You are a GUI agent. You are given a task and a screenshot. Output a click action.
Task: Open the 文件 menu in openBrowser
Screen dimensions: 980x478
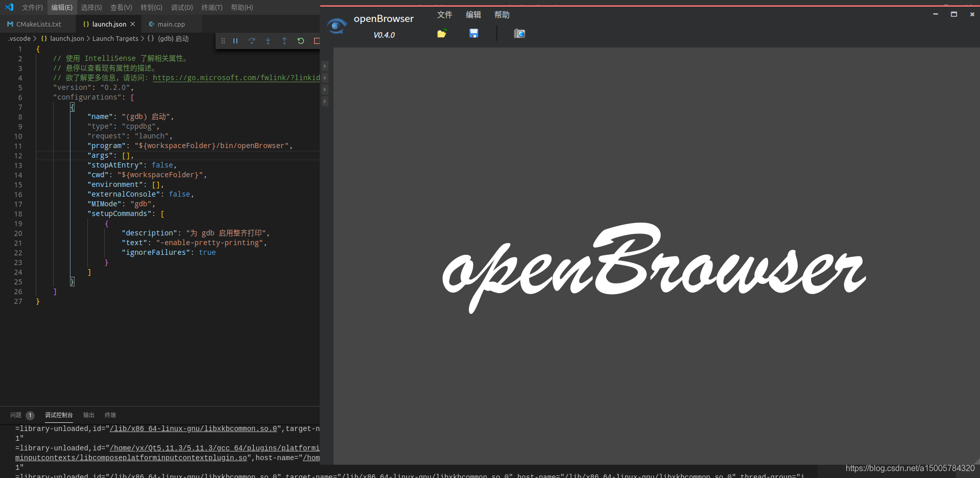pos(445,15)
